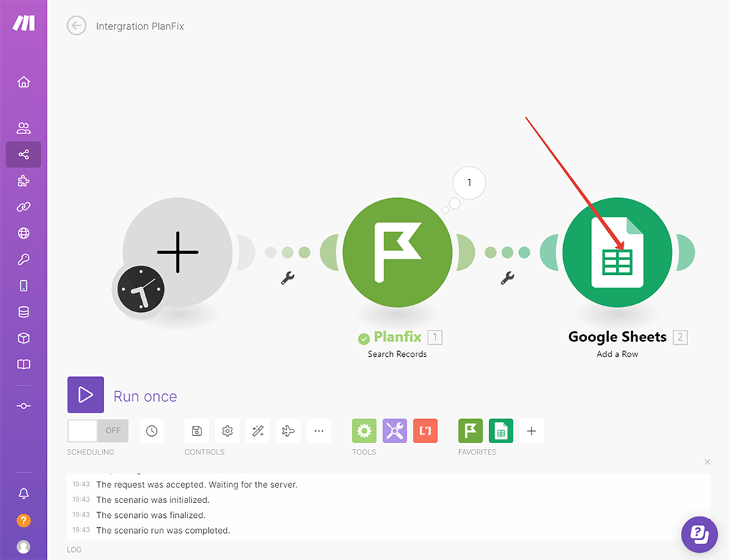Save the scenario with the disk icon
Screen dimensions: 730x560
197,431
